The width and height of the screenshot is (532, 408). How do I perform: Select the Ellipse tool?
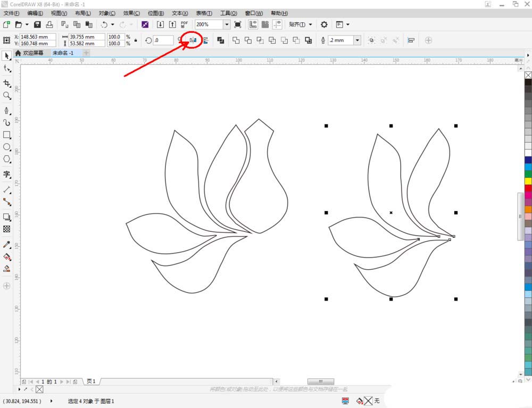7,147
